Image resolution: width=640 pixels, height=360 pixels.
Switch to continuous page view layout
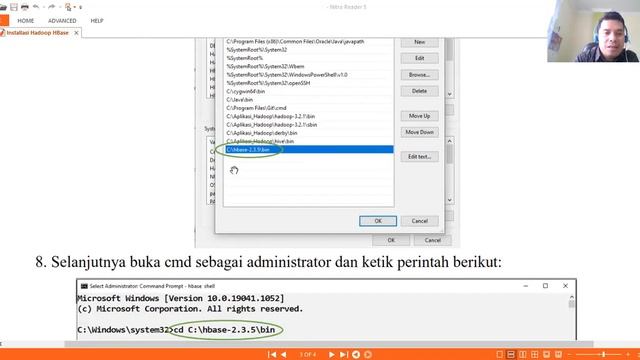pyautogui.click(x=511, y=354)
